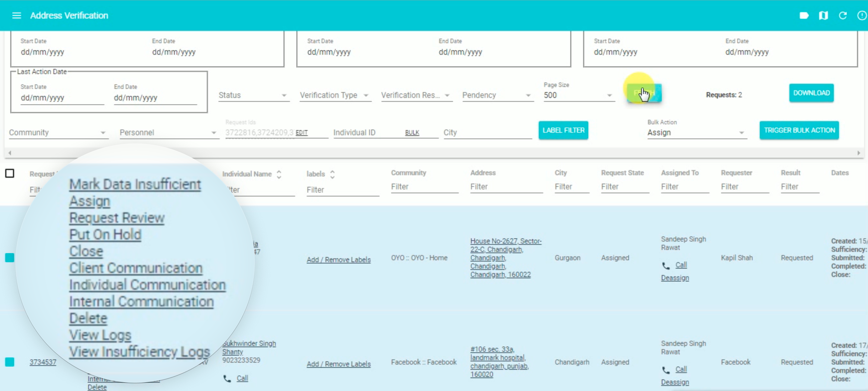
Task: Click the Assigned To column header
Action: (680, 173)
